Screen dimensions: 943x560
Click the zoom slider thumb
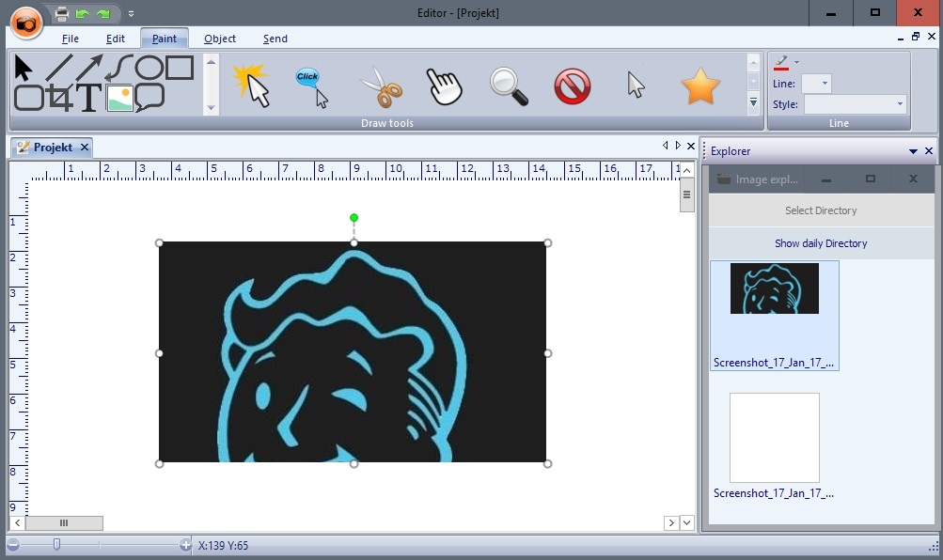point(56,544)
